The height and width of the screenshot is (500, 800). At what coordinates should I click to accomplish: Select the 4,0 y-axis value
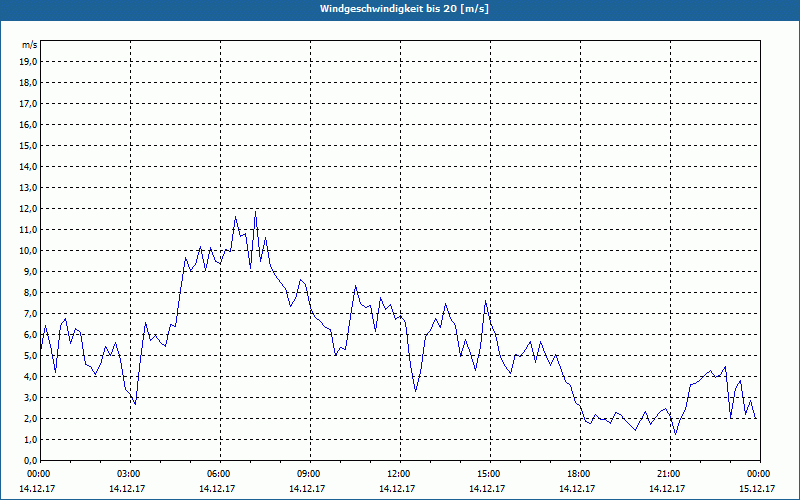[30, 377]
